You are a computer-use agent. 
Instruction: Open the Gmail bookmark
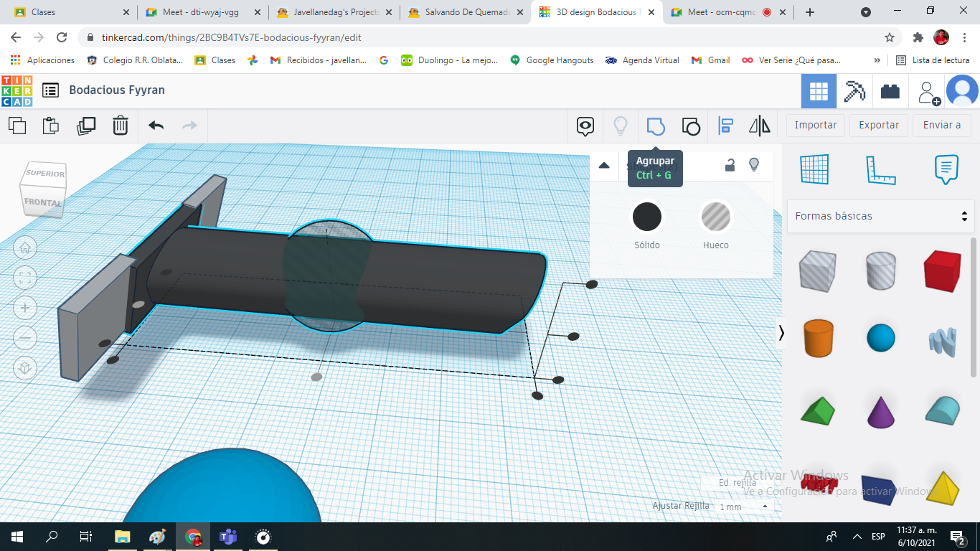(711, 60)
